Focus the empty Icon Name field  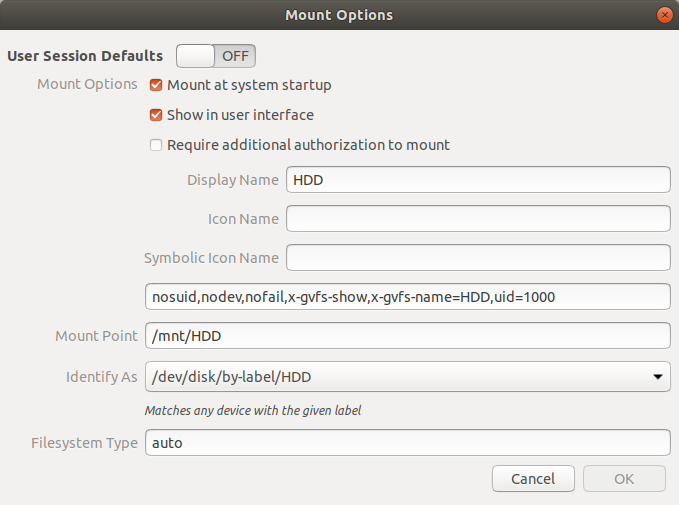coord(478,219)
